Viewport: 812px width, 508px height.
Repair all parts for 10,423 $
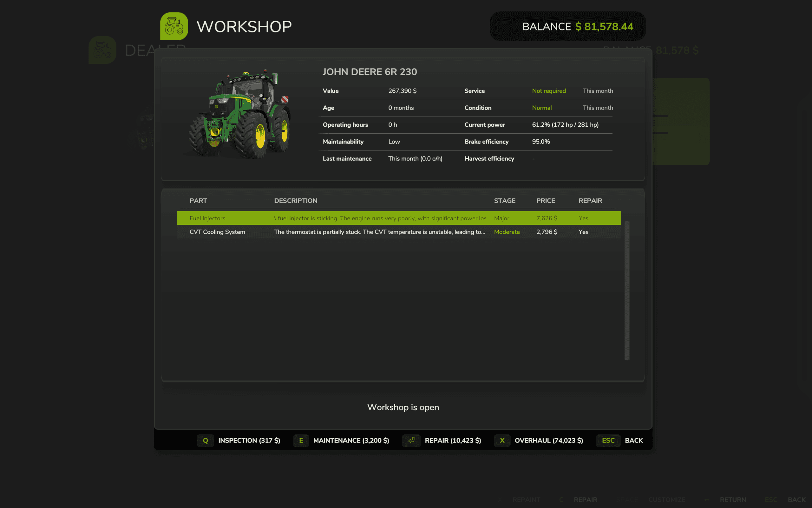point(453,440)
